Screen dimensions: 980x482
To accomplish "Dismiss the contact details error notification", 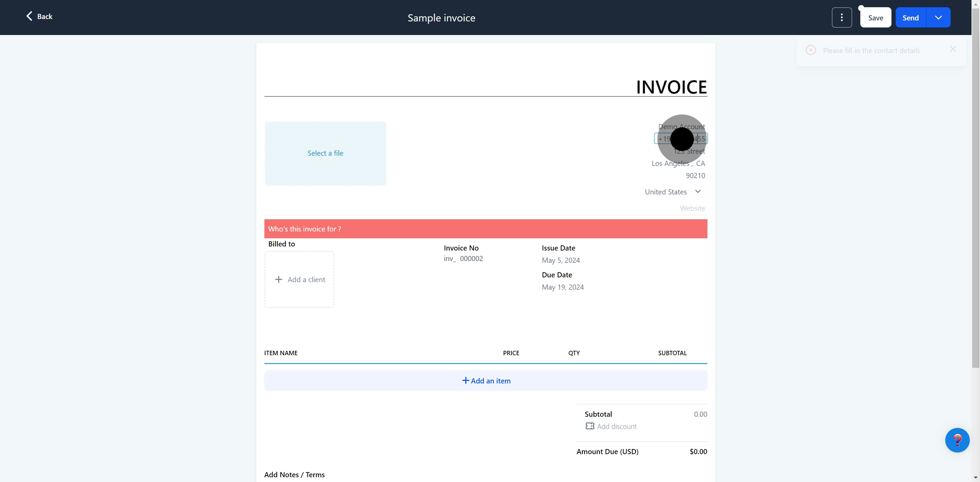I will tap(953, 49).
